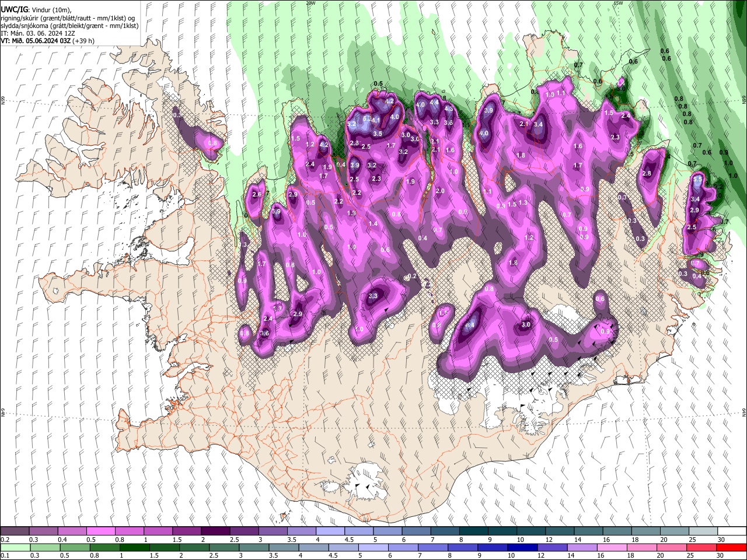Click the 'UWC/IG' title text
The image size is (747, 560).
click(x=13, y=10)
